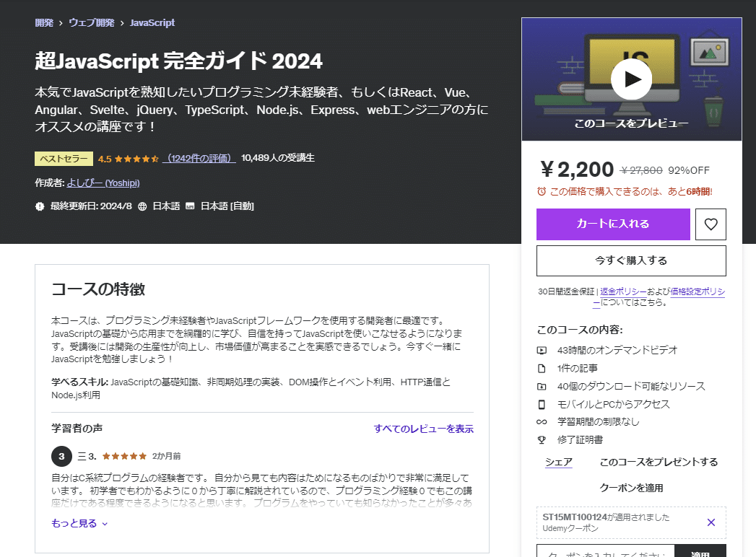Screen dimensions: 756x557
Task: Click the video icon beside 43時間のオンデマンドビデオ
Action: (x=542, y=351)
